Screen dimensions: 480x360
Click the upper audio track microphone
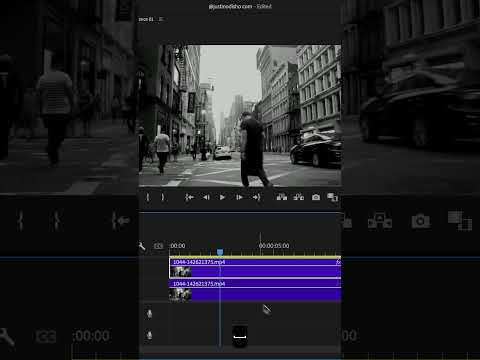(x=149, y=314)
